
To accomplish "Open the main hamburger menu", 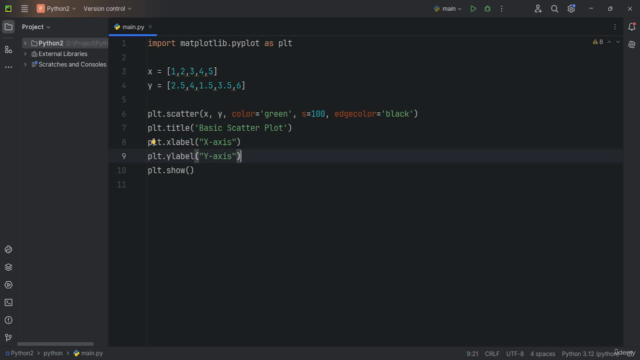I will [x=24, y=9].
